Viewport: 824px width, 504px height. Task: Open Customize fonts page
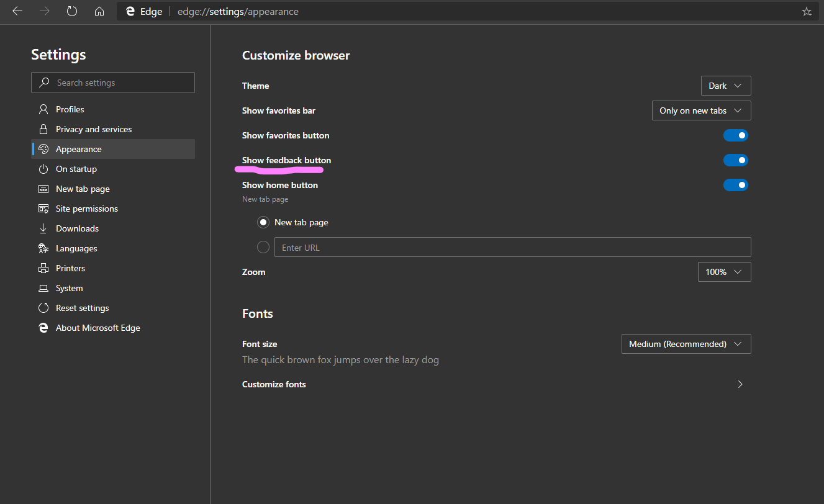coord(494,384)
